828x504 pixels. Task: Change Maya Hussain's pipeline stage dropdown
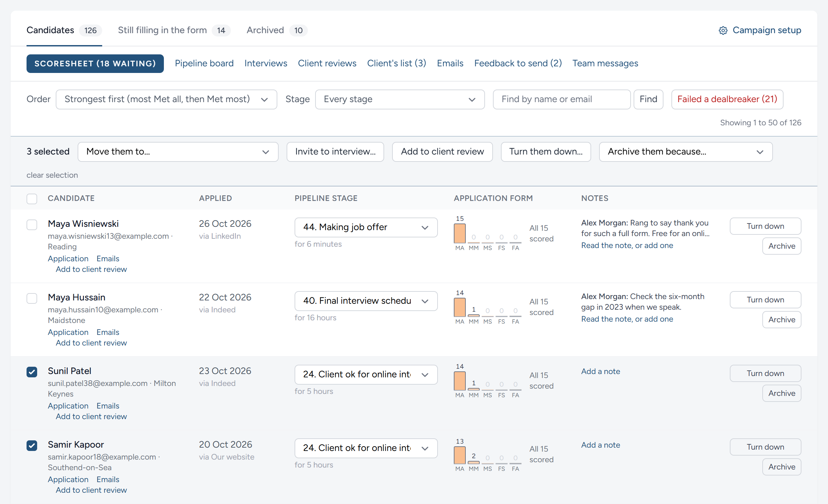366,300
